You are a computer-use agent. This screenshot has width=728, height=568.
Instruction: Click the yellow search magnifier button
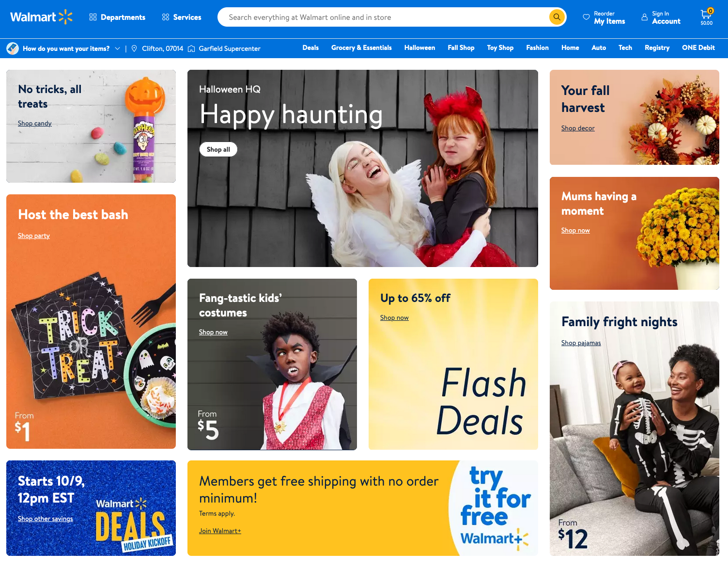(x=557, y=17)
